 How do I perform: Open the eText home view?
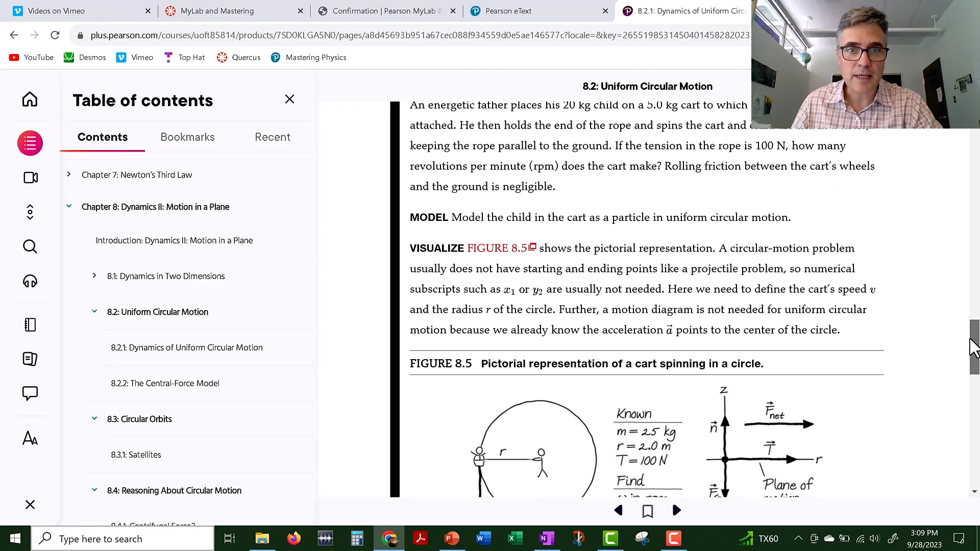[30, 98]
